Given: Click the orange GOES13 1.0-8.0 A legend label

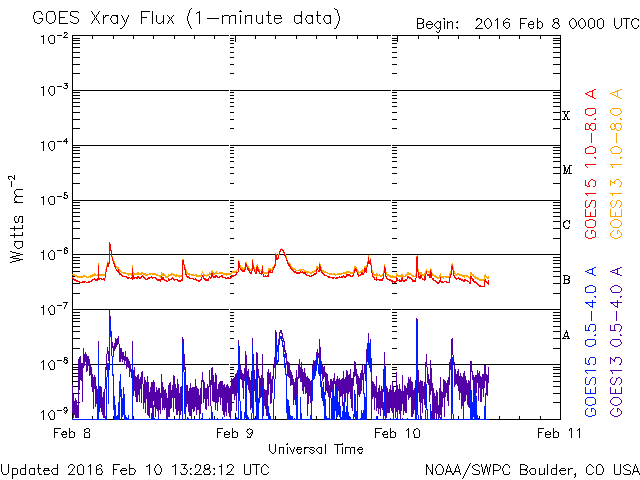Looking at the screenshot, I should (x=616, y=164).
